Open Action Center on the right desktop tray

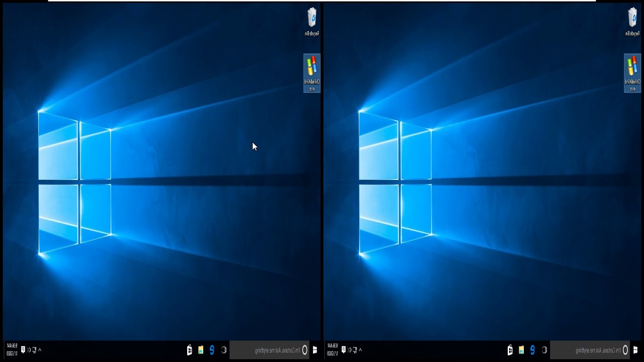click(343, 350)
